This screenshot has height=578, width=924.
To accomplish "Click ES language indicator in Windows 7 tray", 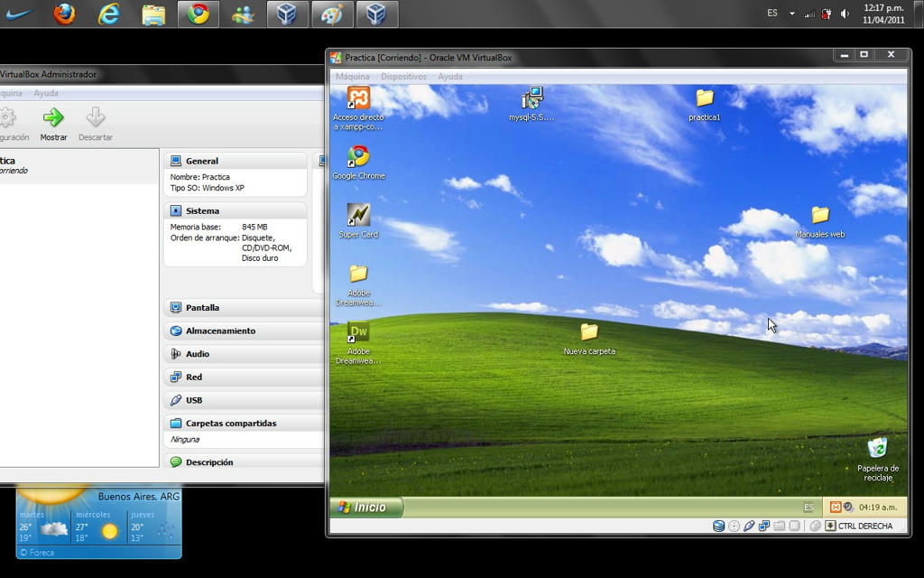I will (772, 13).
